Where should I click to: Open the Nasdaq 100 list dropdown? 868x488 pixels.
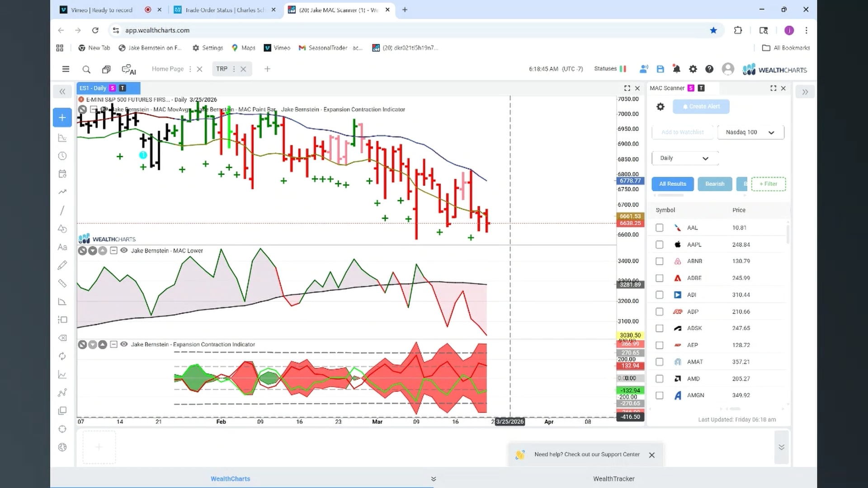(x=750, y=132)
